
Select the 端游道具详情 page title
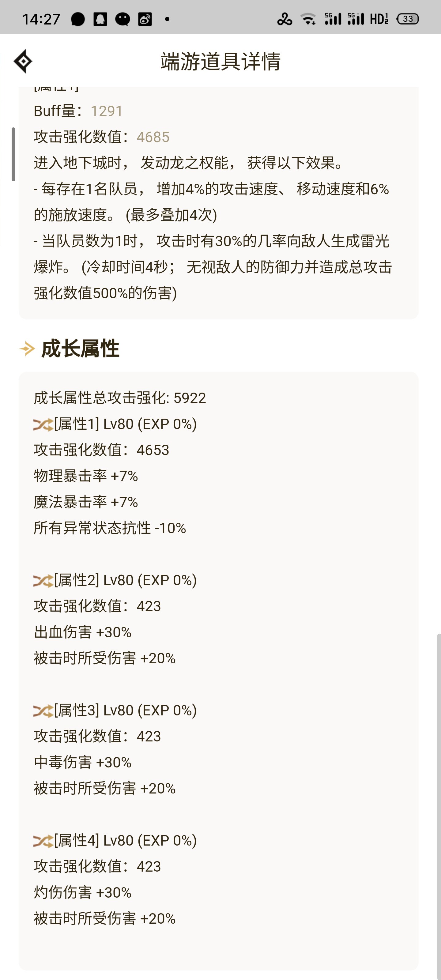point(220,61)
